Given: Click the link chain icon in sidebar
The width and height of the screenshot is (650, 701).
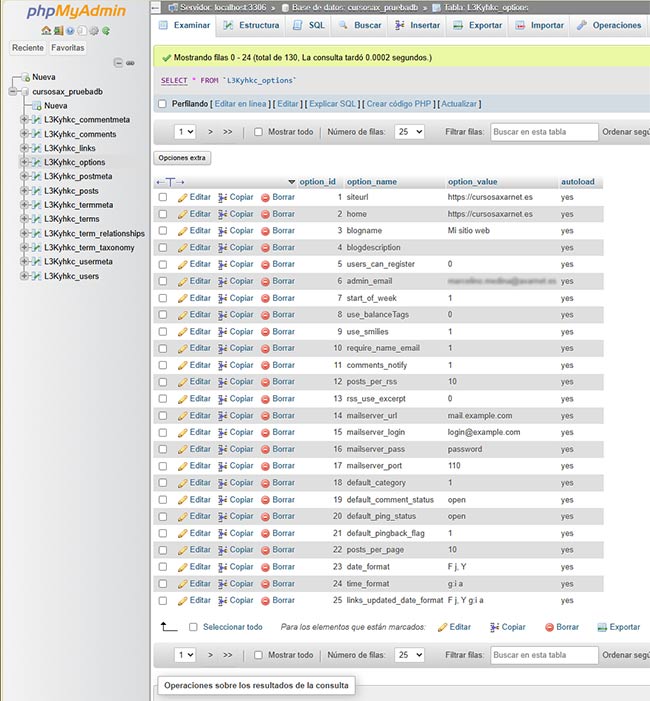Looking at the screenshot, I should pyautogui.click(x=130, y=62).
